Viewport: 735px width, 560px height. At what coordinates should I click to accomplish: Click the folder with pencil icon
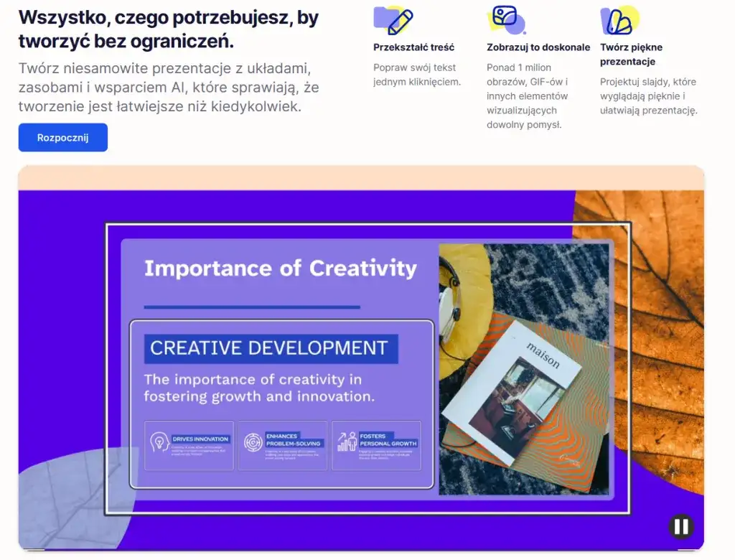(x=393, y=19)
